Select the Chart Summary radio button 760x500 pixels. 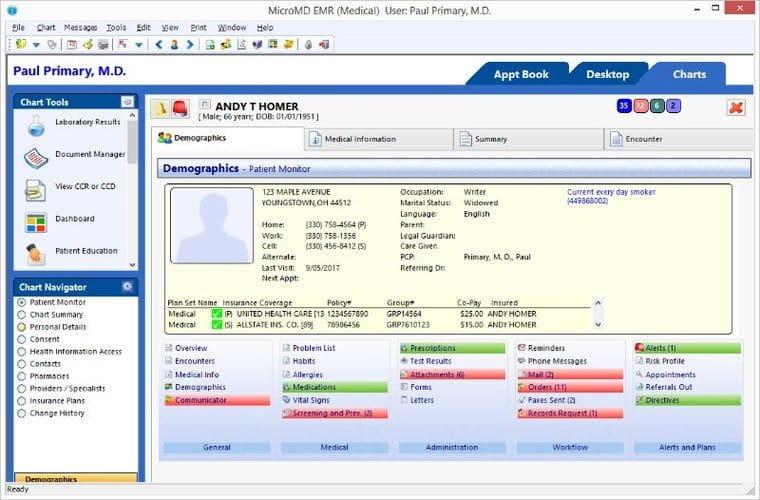click(21, 314)
